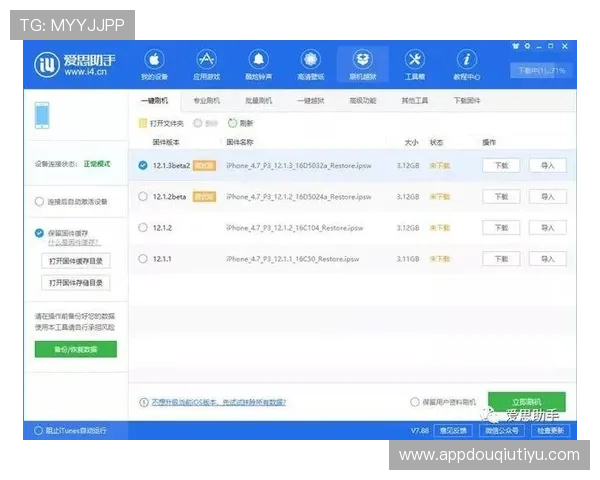Maximize the 爱思助手 window
The height and width of the screenshot is (480, 600).
[551, 46]
